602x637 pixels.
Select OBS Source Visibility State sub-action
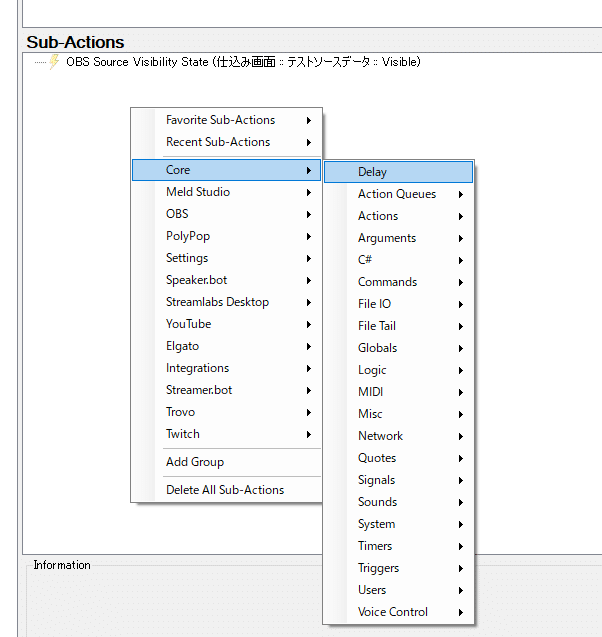(243, 62)
